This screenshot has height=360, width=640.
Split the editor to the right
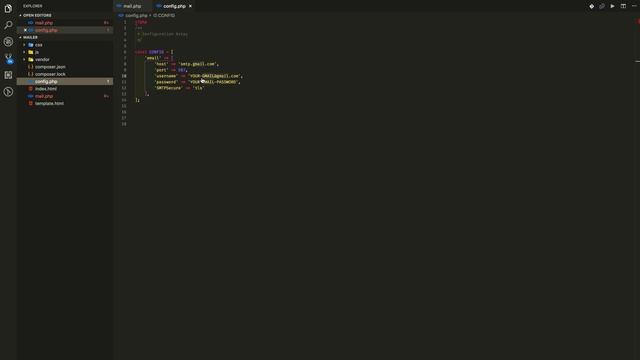623,6
